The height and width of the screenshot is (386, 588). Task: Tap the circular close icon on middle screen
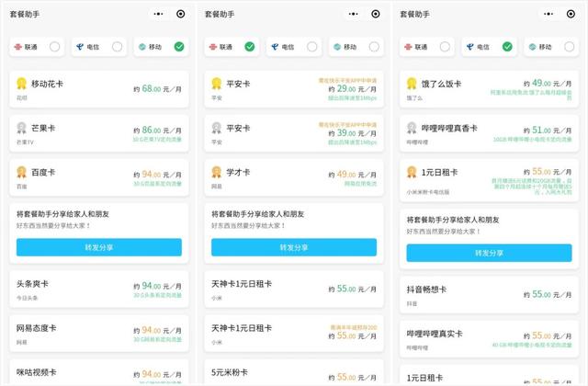click(376, 14)
